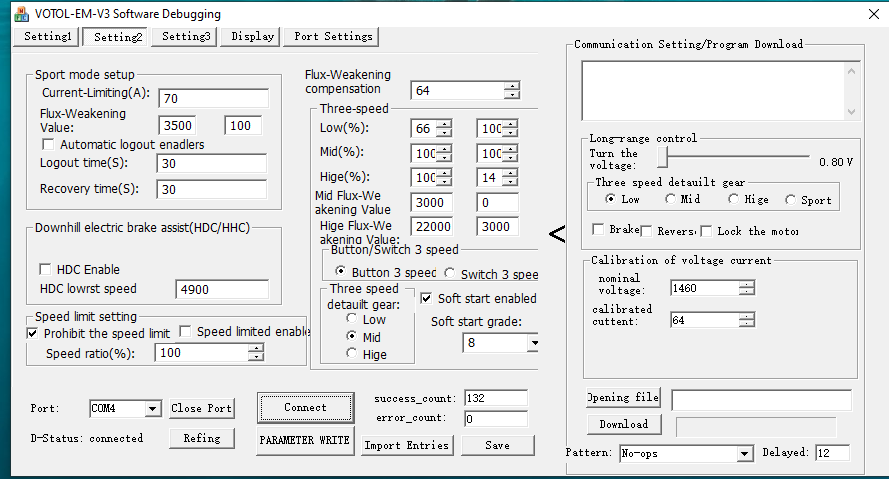Expand the Soft start grade dropdown
Image resolution: width=889 pixels, height=479 pixels.
coord(532,343)
